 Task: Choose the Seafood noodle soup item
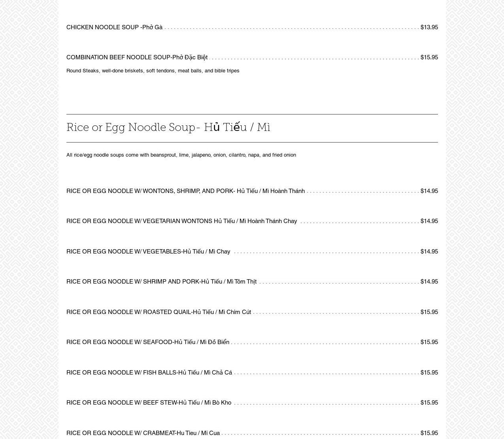pyautogui.click(x=148, y=342)
